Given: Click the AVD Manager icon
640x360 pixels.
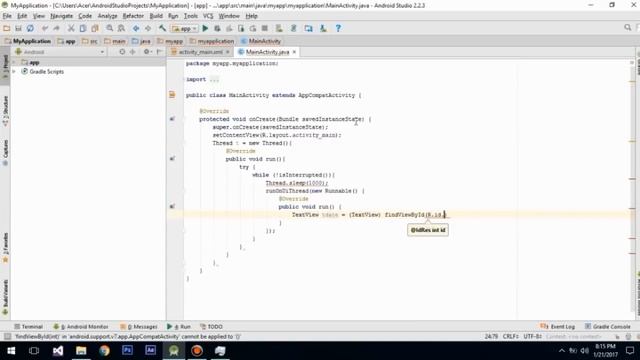Looking at the screenshot, I should point(279,28).
